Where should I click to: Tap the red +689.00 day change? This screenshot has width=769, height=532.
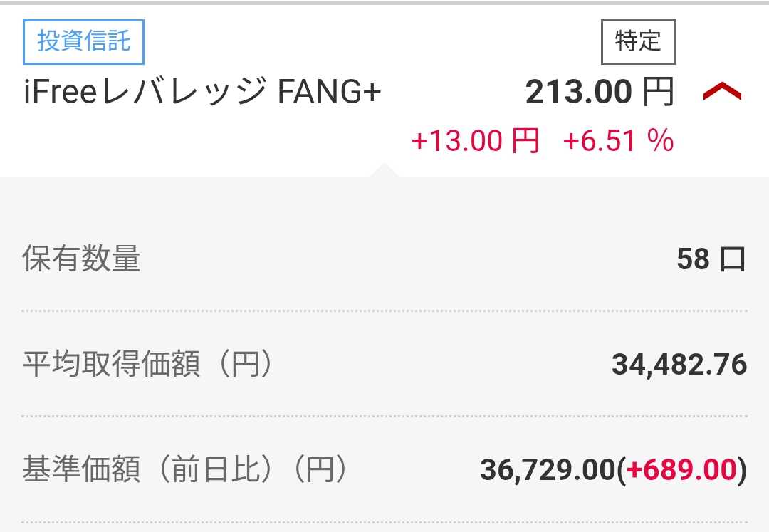681,470
